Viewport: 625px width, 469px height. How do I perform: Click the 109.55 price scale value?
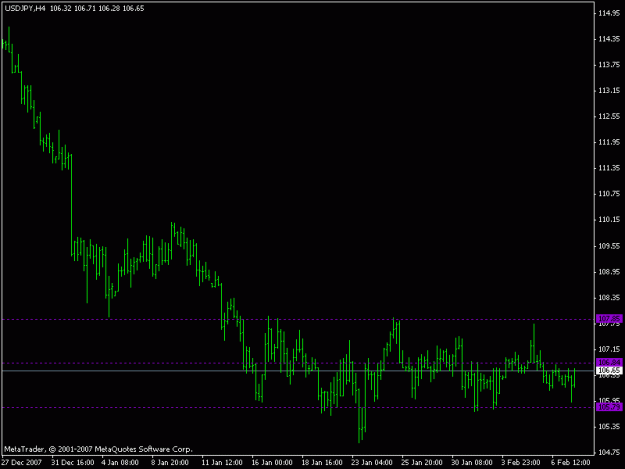609,246
